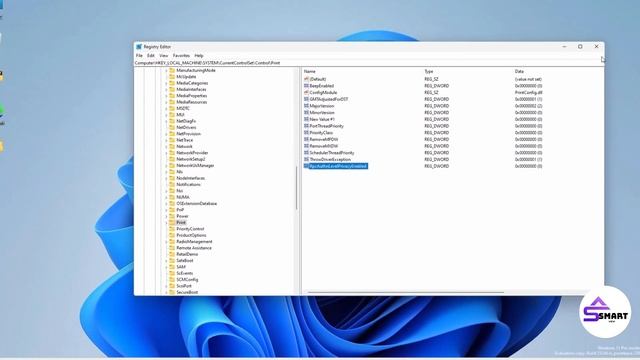The image size is (640, 360).
Task: Click the registry path address bar
Action: pos(369,63)
